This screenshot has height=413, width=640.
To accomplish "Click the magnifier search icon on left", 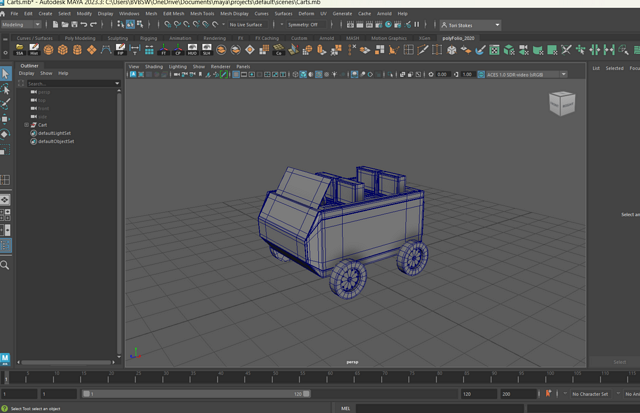I will pyautogui.click(x=5, y=265).
